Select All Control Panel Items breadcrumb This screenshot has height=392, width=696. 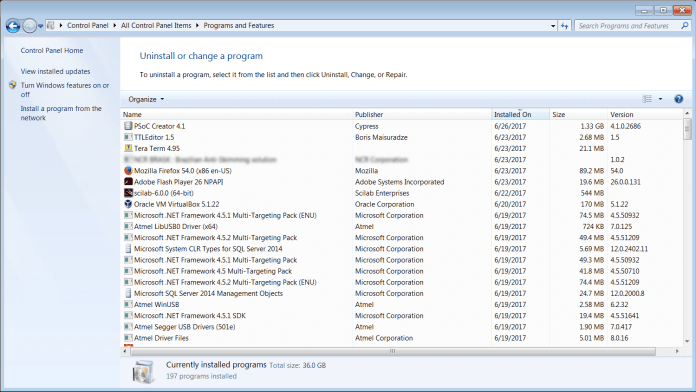156,26
